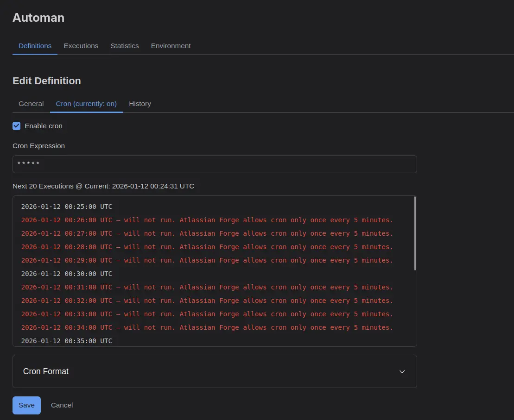The width and height of the screenshot is (514, 420).
Task: Go to the Environment tab
Action: pyautogui.click(x=171, y=46)
